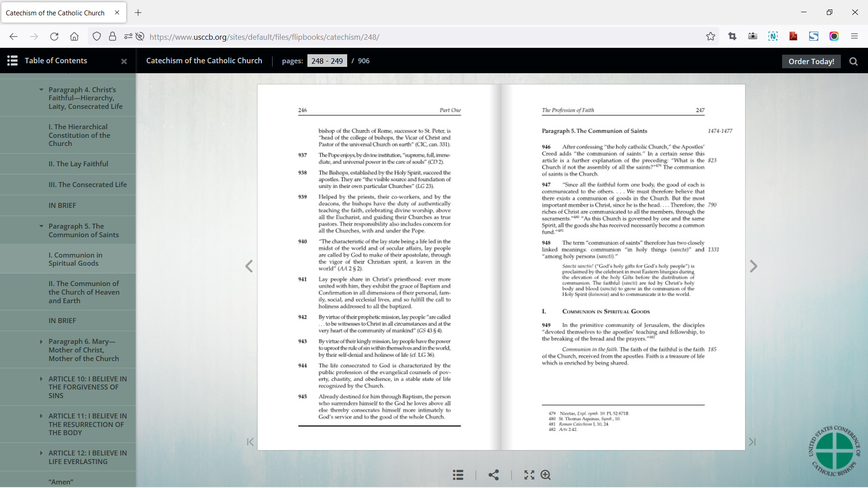Toggle fullscreen mode icon
This screenshot has width=868, height=488.
click(529, 475)
